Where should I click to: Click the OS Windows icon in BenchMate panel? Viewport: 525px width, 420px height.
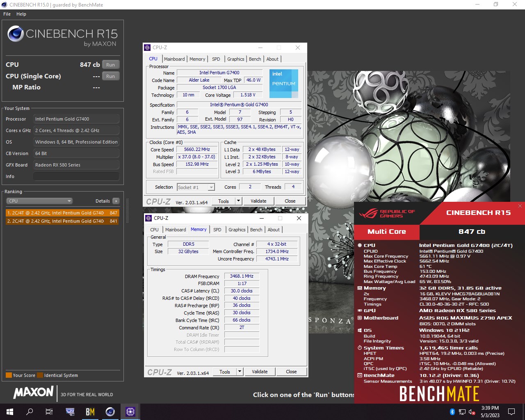pyautogui.click(x=360, y=330)
